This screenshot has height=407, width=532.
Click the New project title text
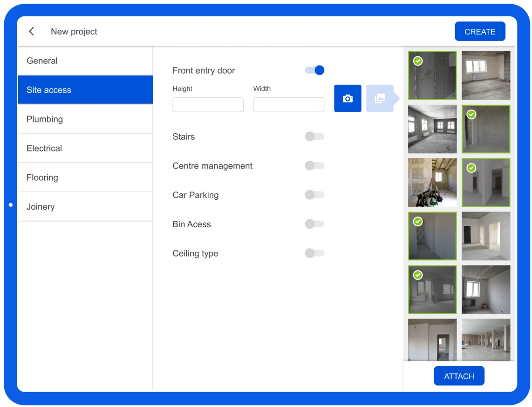[74, 32]
